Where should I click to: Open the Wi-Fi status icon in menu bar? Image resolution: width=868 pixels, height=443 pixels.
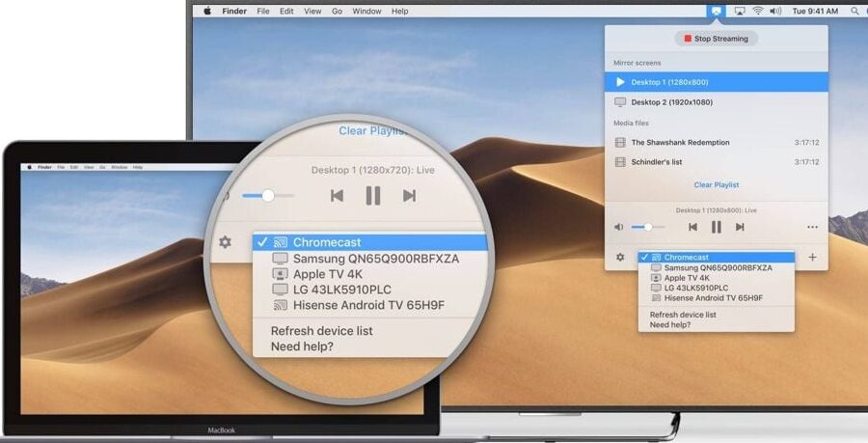point(757,11)
